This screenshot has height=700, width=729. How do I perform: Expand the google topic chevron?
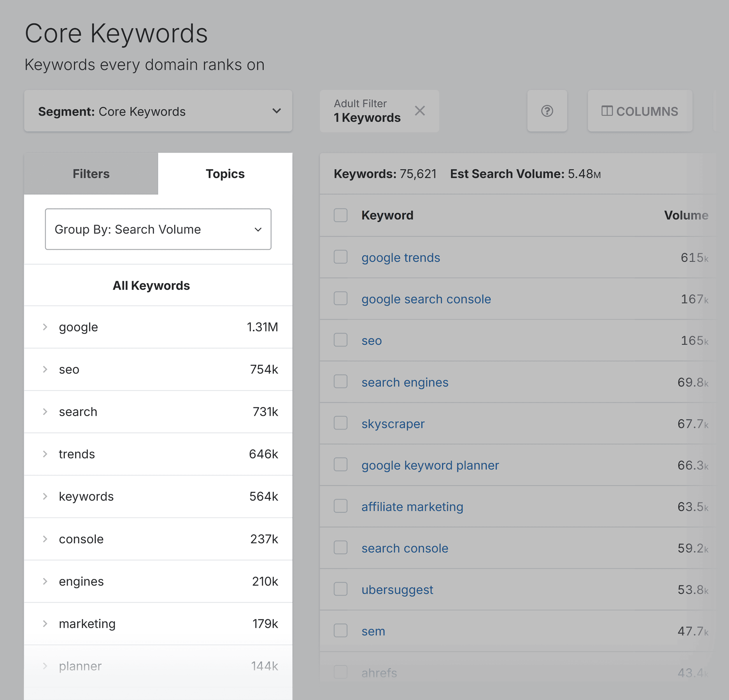(45, 327)
